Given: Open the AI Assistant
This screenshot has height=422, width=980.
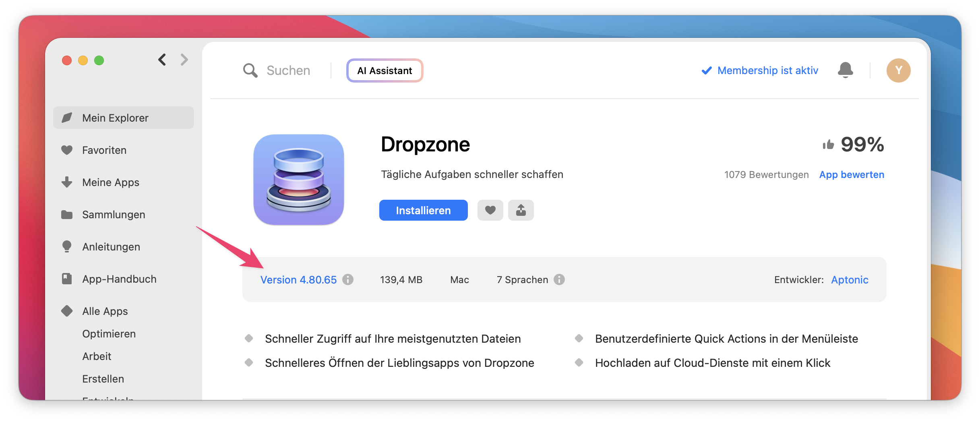Looking at the screenshot, I should tap(385, 70).
